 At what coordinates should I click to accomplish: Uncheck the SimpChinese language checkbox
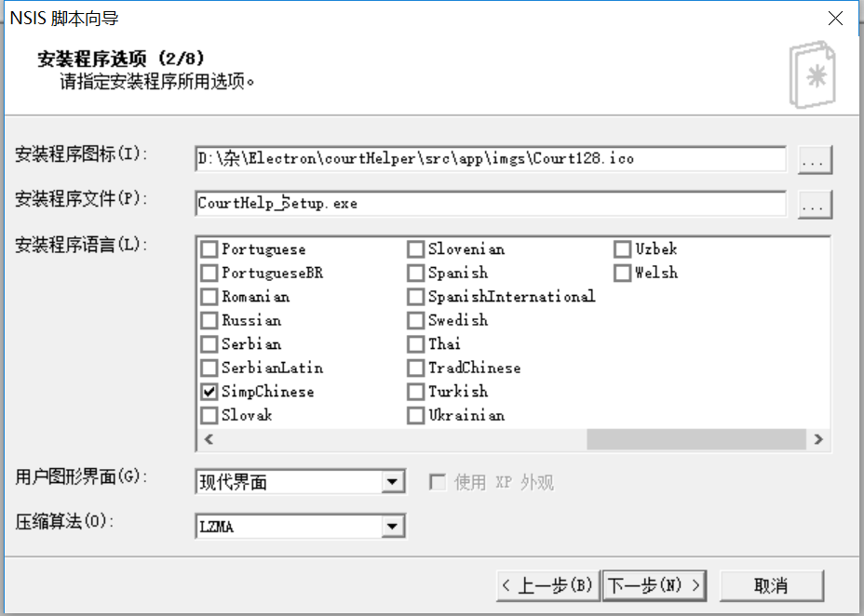(x=209, y=392)
